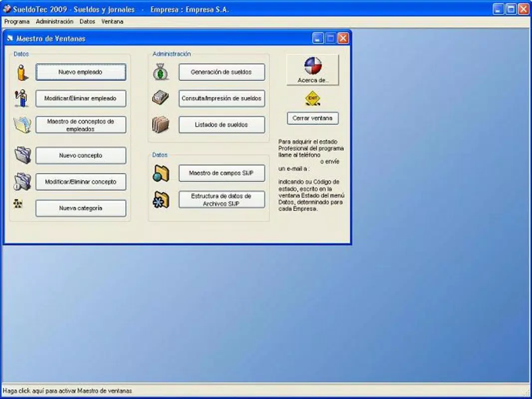
Task: Click the folder icon beside Maestro de conceptos
Action: point(22,124)
